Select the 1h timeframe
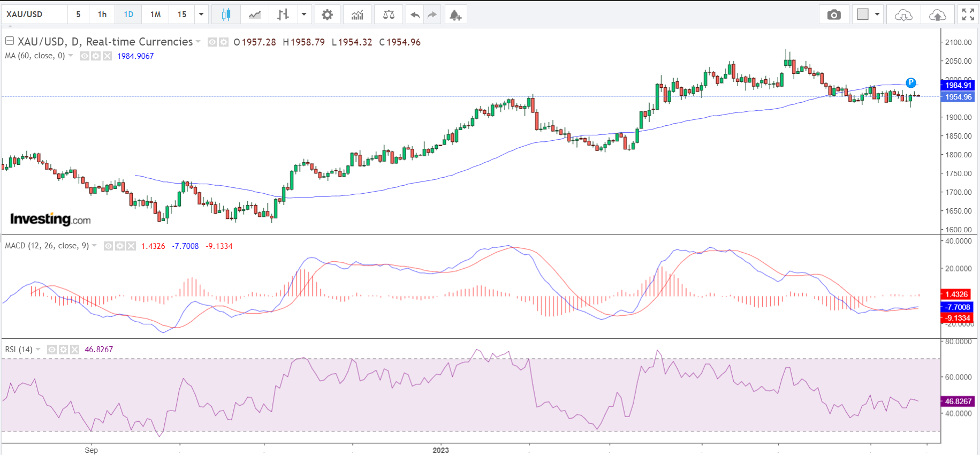This screenshot has width=980, height=455. [x=102, y=14]
